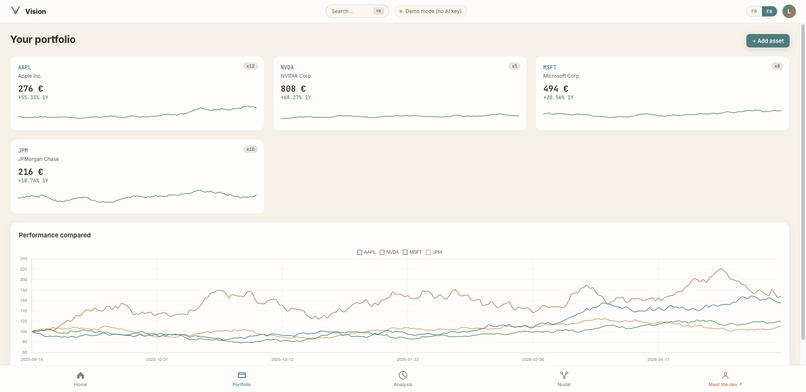
Task: Click the NVIDIA Corp. sparkline chart
Action: [x=400, y=116]
